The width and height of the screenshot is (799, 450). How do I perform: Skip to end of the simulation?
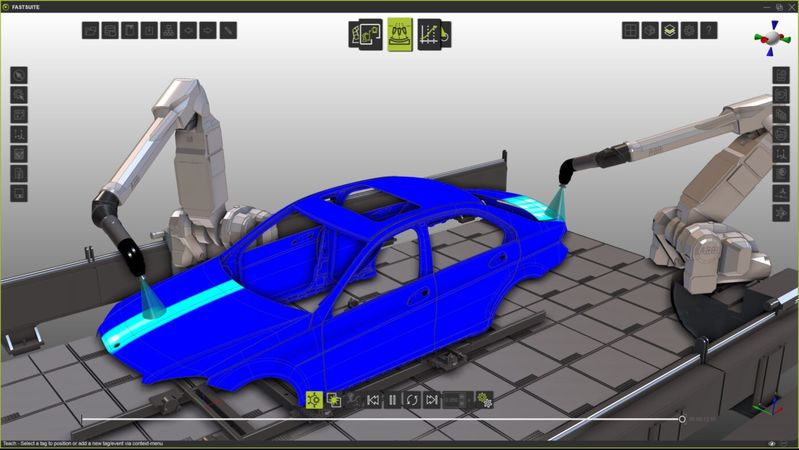[x=432, y=400]
